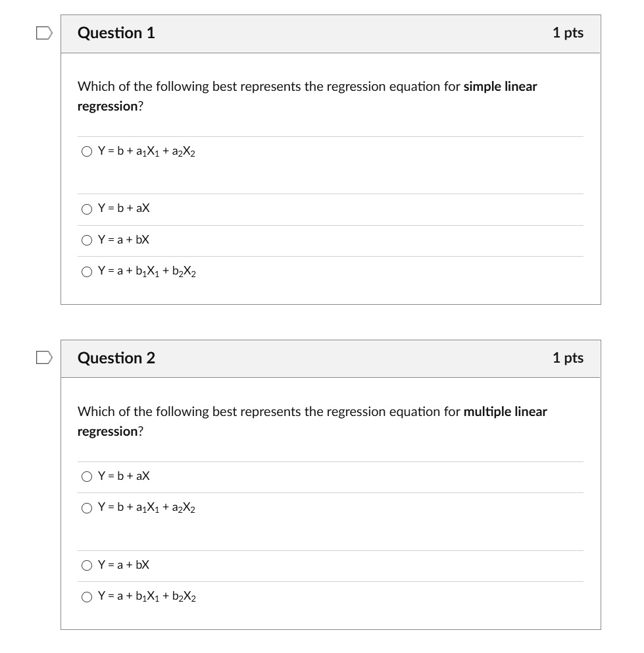Click the answer label Y = a + bX in Question 2
Image resolution: width=644 pixels, height=653 pixels.
tap(124, 565)
